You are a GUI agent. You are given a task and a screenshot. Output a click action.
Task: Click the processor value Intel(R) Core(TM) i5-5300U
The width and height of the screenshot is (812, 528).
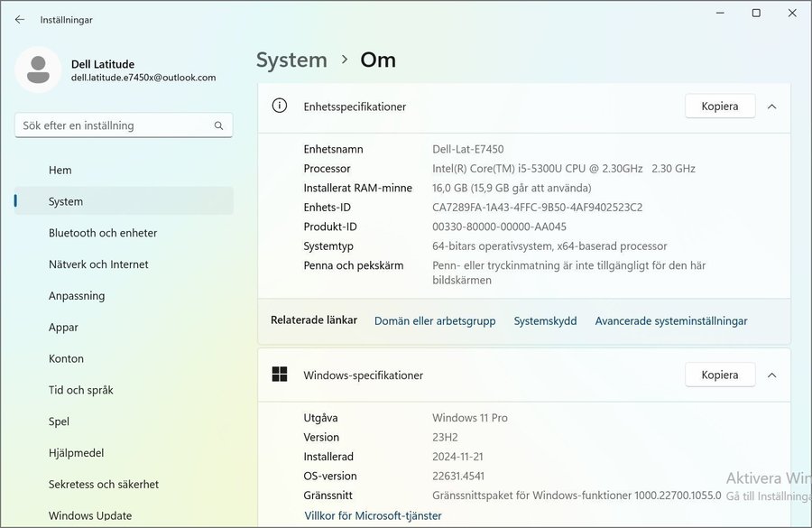(564, 169)
